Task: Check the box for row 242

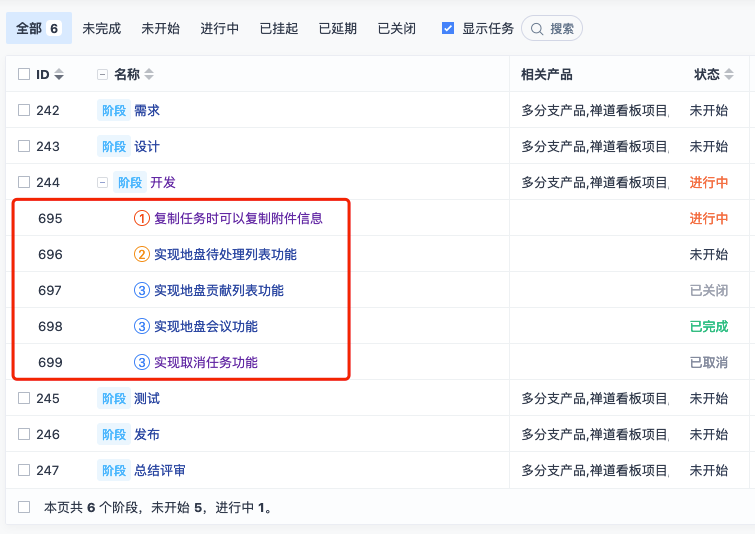Action: 24,110
